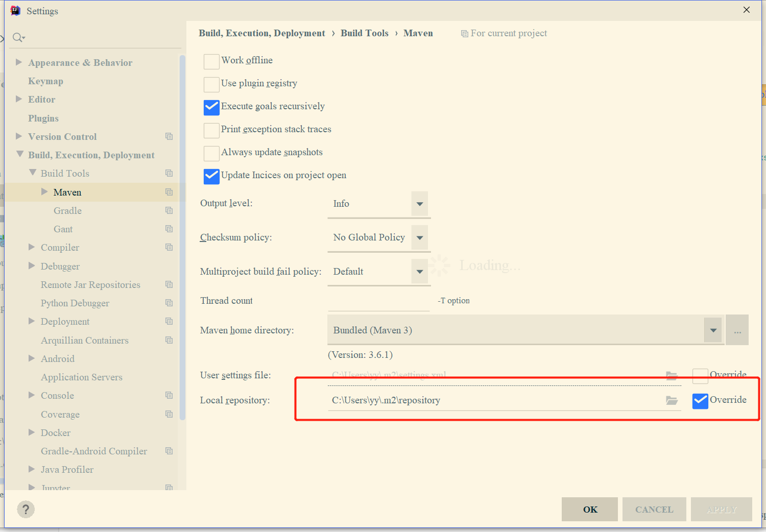Click the project-level icon beside Build Tools
This screenshot has height=532, width=766.
[169, 173]
